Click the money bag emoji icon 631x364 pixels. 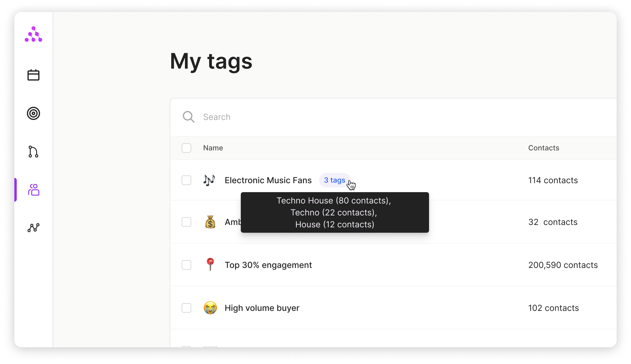[x=210, y=222]
